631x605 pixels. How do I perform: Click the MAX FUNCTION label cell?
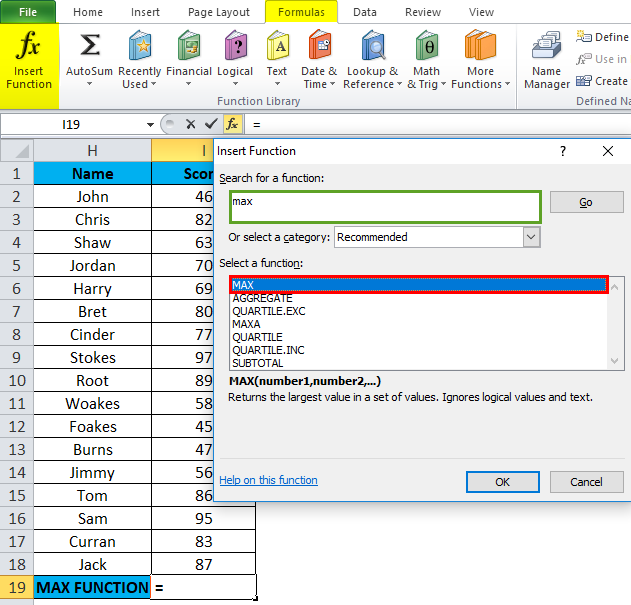93,588
